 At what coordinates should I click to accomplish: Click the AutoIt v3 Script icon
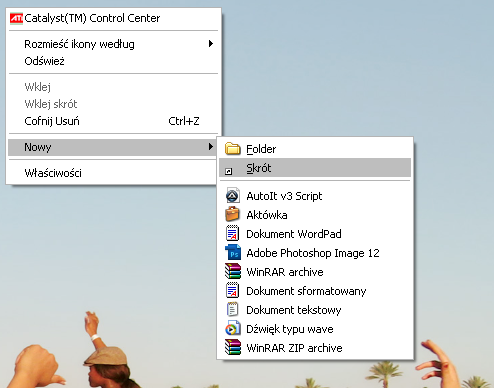tap(233, 196)
